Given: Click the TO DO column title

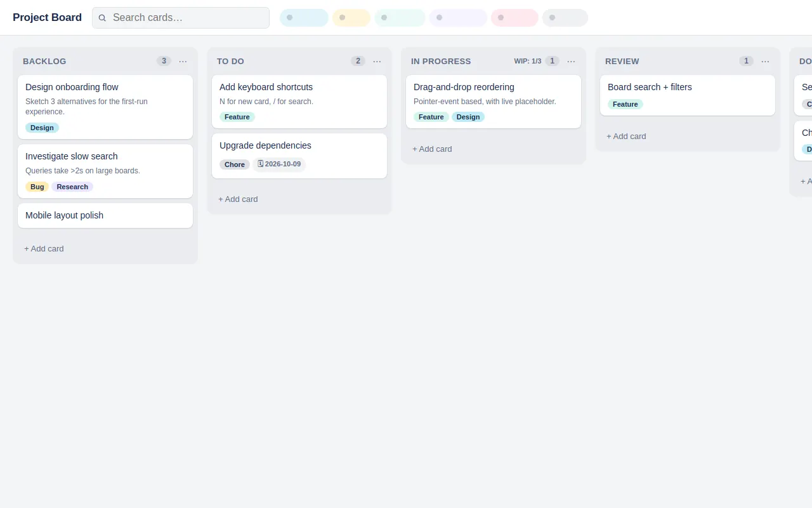Looking at the screenshot, I should [230, 62].
